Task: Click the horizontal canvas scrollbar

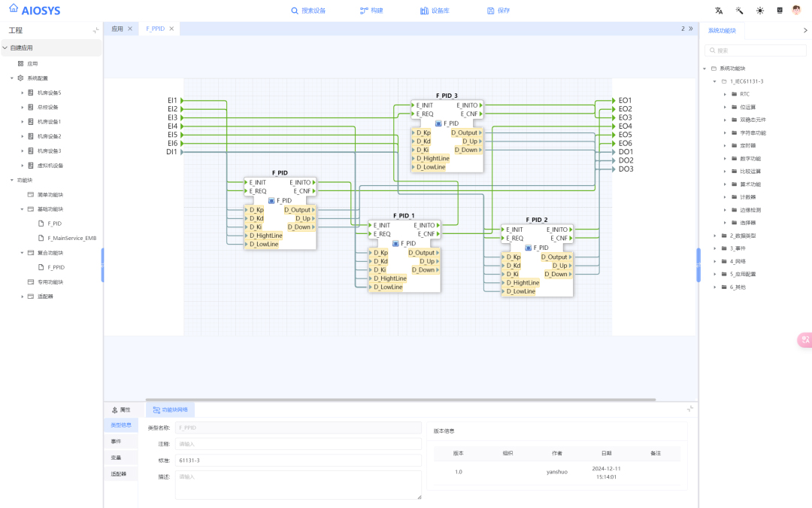Action: pos(400,400)
